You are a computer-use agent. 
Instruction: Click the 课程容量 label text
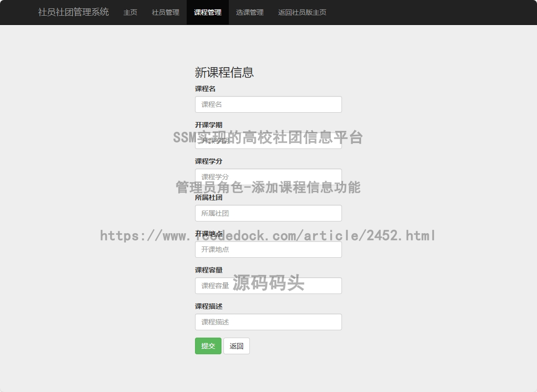209,270
